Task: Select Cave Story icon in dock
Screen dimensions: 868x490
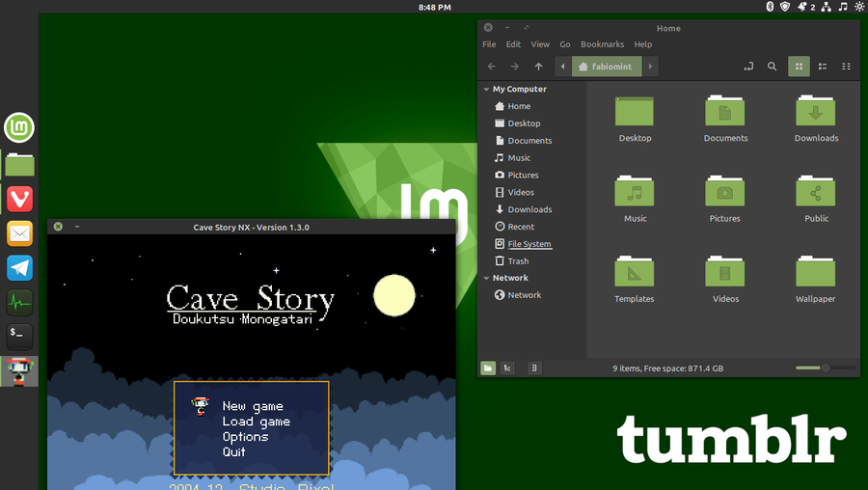Action: [19, 371]
